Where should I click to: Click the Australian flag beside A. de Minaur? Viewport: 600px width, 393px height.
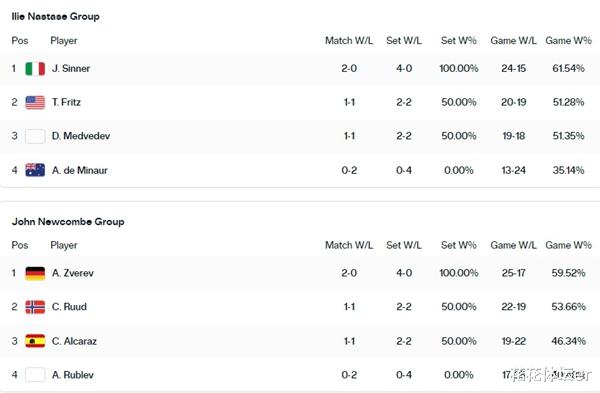pos(35,170)
